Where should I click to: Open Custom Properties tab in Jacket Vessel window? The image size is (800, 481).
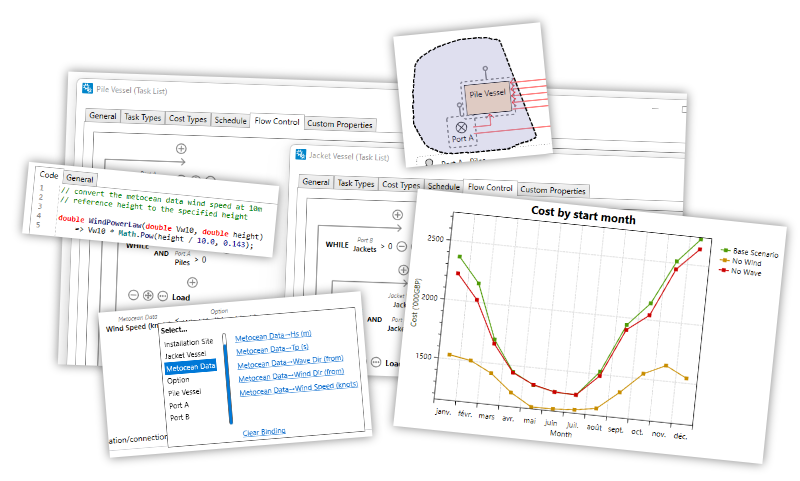coord(553,190)
